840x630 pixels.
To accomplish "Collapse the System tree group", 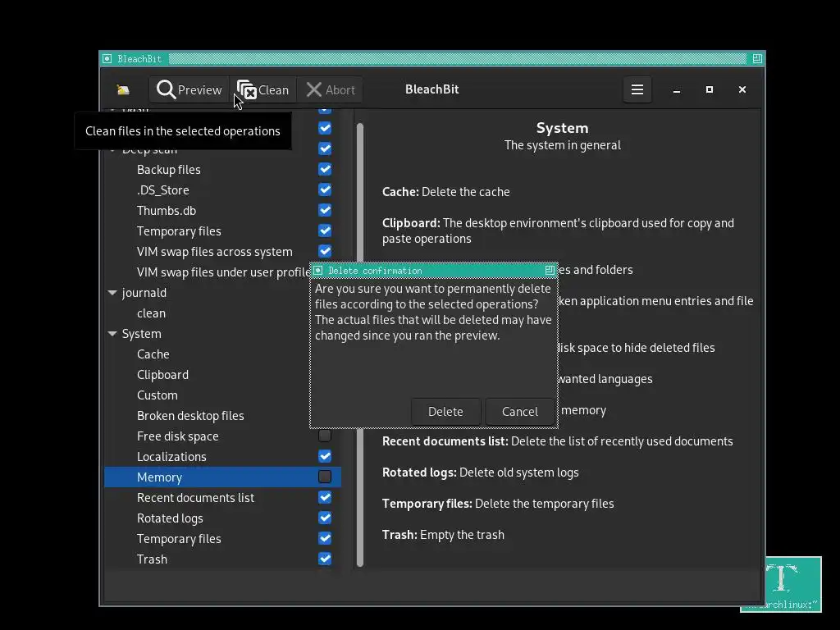I will click(112, 334).
